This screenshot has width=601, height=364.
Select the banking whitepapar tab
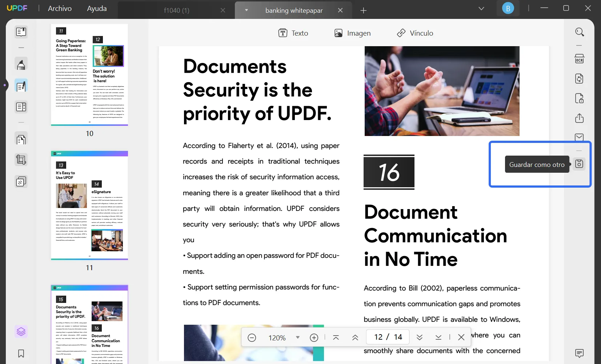(294, 11)
